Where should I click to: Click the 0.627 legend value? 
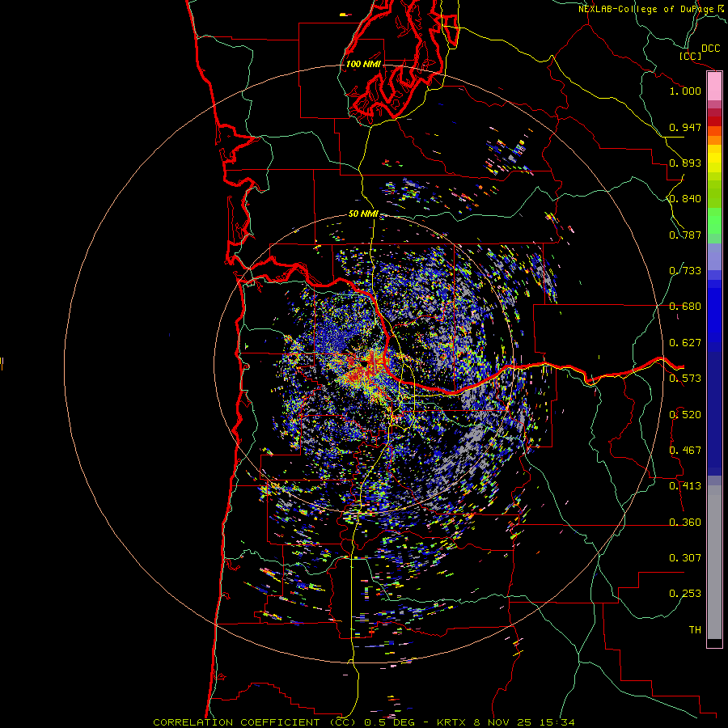pyautogui.click(x=685, y=343)
